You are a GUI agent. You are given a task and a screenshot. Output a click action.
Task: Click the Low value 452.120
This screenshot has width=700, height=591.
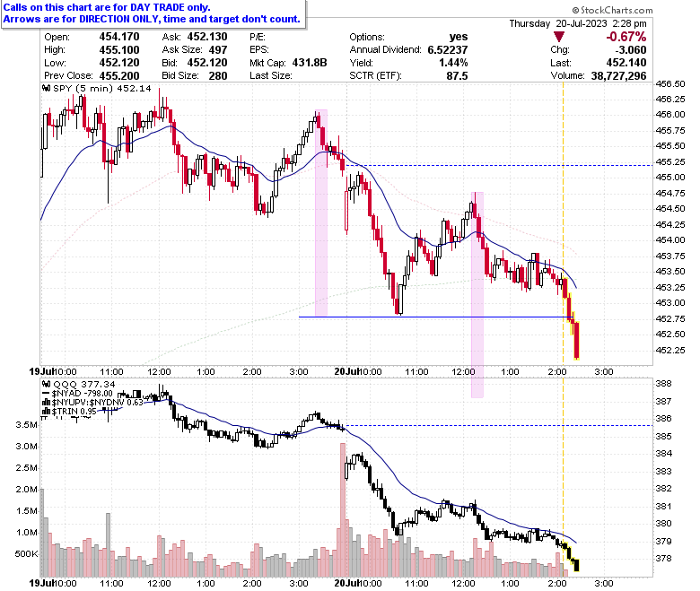coord(119,63)
